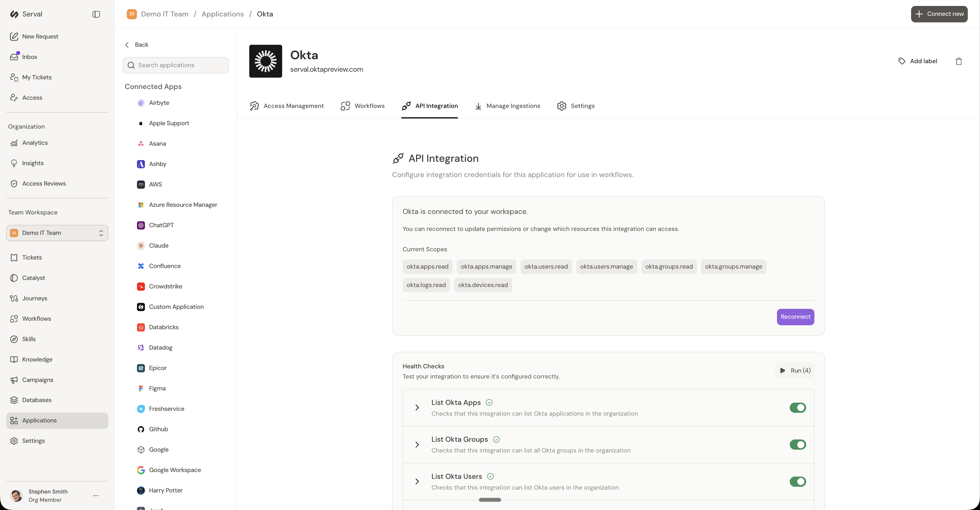The height and width of the screenshot is (510, 980).
Task: Go to My Tickets
Action: click(x=57, y=77)
